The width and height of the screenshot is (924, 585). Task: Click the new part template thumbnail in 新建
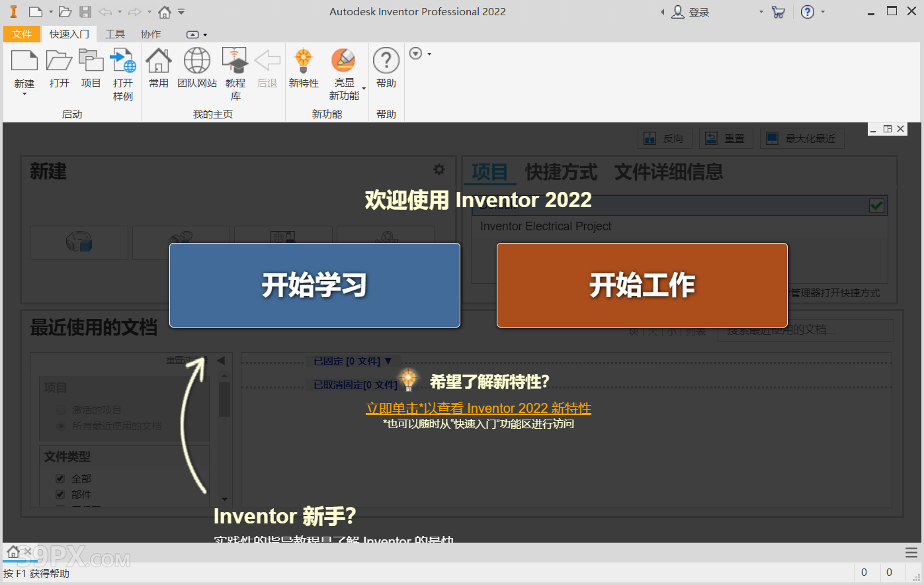click(79, 242)
